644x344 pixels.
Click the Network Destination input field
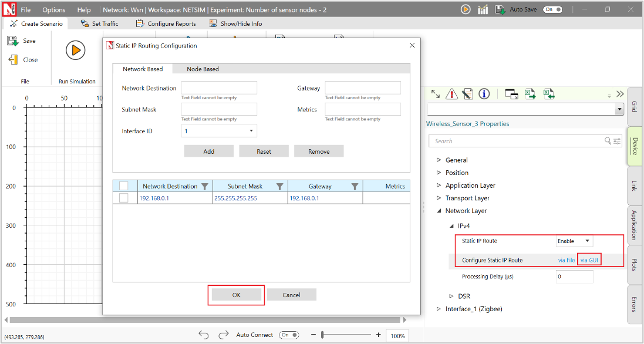(219, 88)
